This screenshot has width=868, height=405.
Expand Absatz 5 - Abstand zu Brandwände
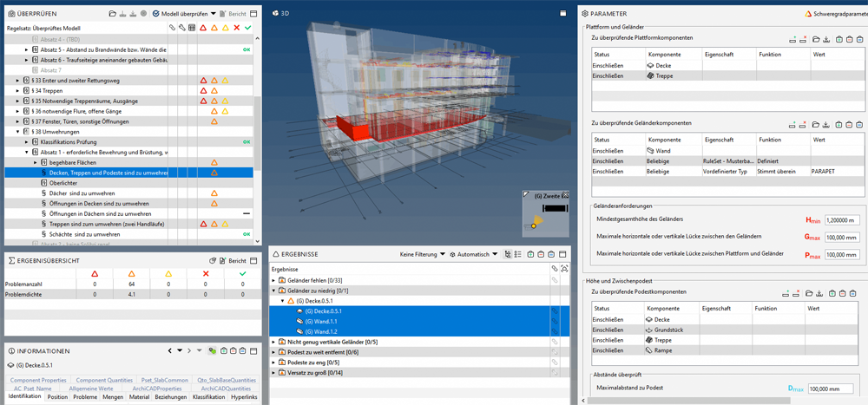[x=26, y=49]
